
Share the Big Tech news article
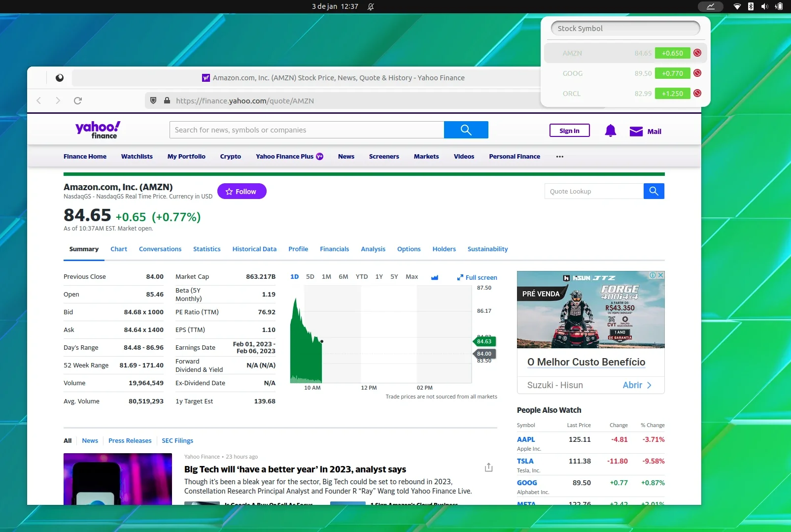[x=488, y=467]
